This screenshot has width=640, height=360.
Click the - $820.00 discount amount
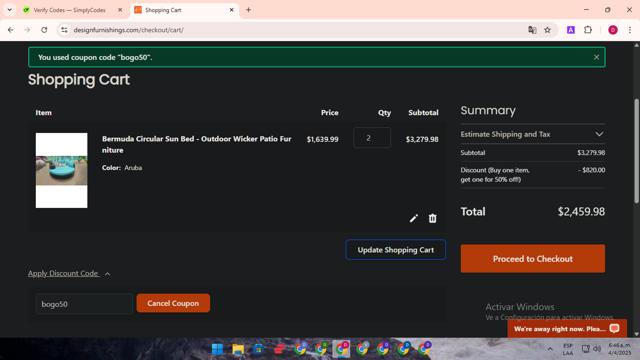pos(591,170)
